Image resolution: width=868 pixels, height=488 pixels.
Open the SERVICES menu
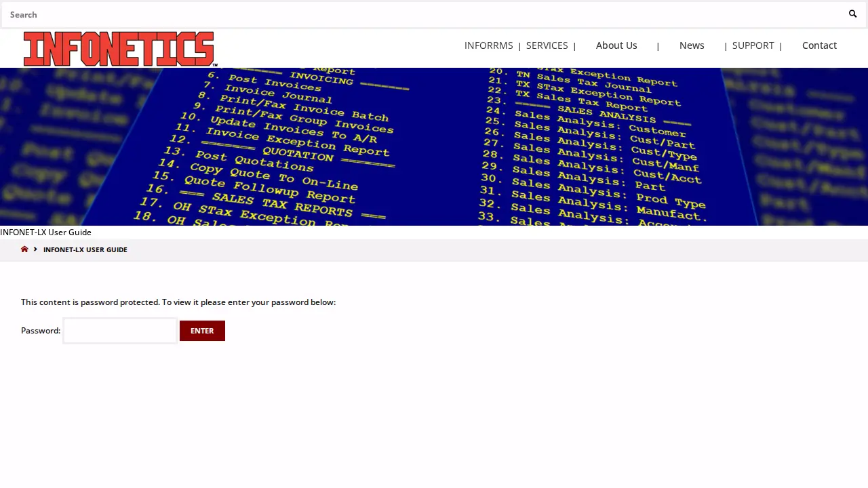point(547,45)
